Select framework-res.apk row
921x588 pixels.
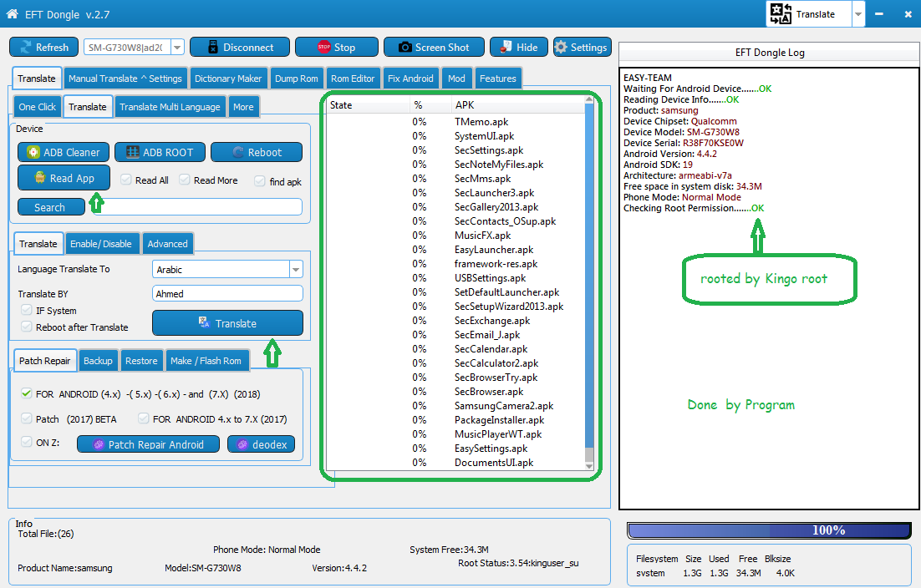click(455, 264)
